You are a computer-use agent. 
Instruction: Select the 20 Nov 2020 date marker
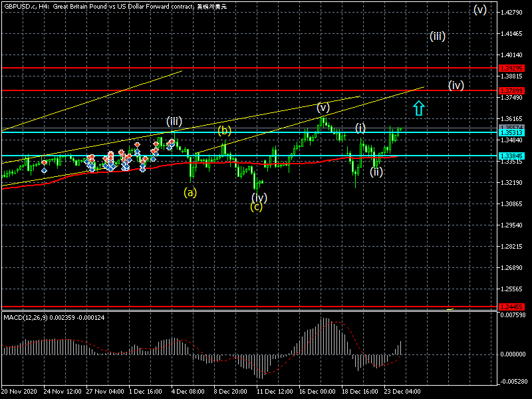(19, 393)
